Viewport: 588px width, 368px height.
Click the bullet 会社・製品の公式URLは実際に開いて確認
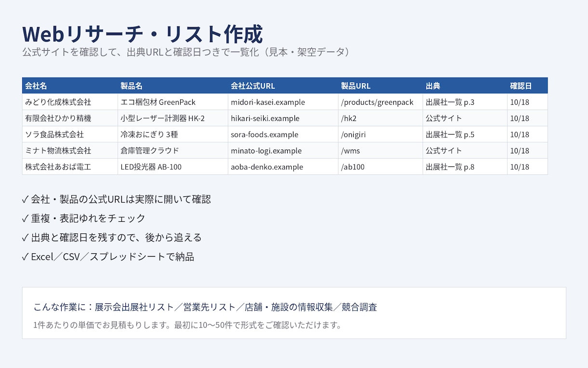[117, 199]
